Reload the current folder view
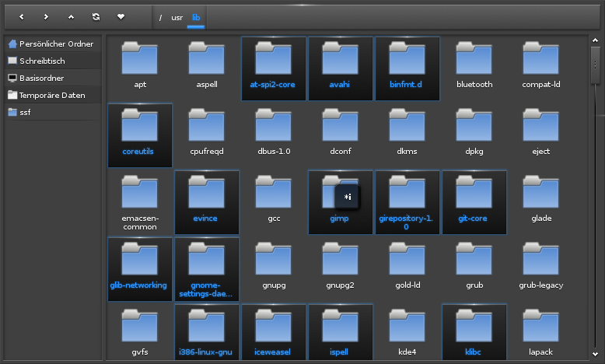This screenshot has width=605, height=364. pyautogui.click(x=96, y=16)
